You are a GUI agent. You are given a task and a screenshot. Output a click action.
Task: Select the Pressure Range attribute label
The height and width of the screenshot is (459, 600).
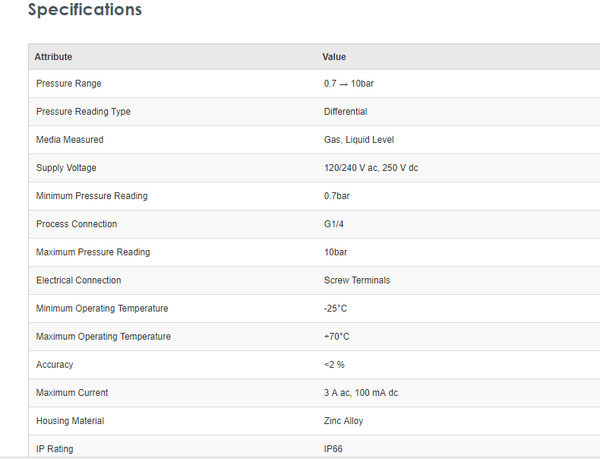pyautogui.click(x=68, y=84)
